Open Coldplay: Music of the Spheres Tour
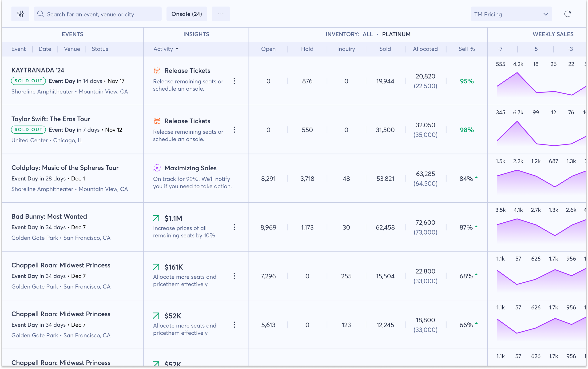The image size is (588, 369). (x=65, y=168)
